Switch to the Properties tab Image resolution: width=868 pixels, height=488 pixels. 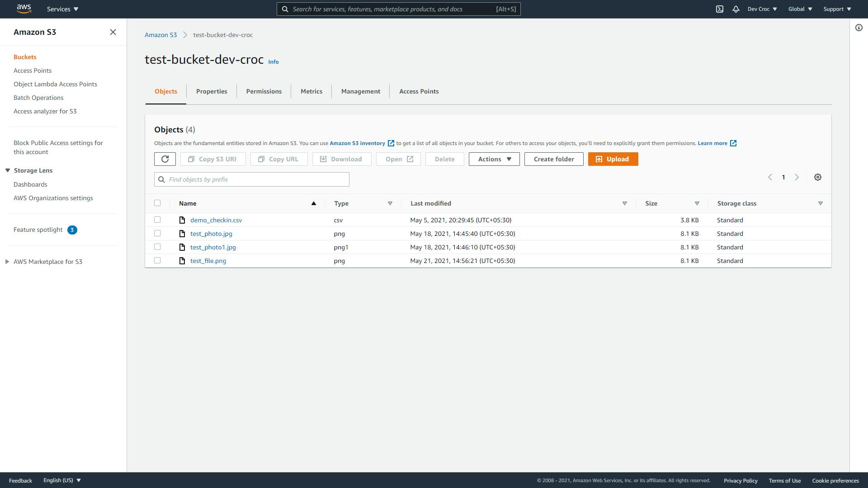(212, 91)
